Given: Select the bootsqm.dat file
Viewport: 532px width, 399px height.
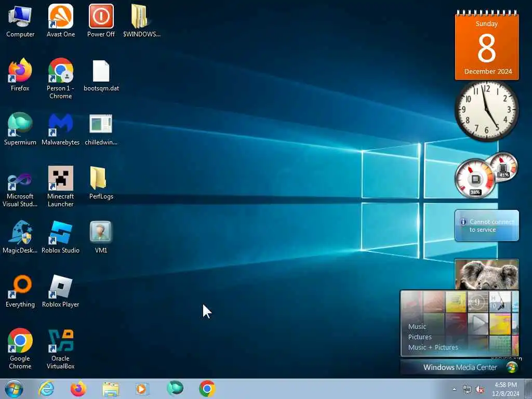Looking at the screenshot, I should click(101, 75).
